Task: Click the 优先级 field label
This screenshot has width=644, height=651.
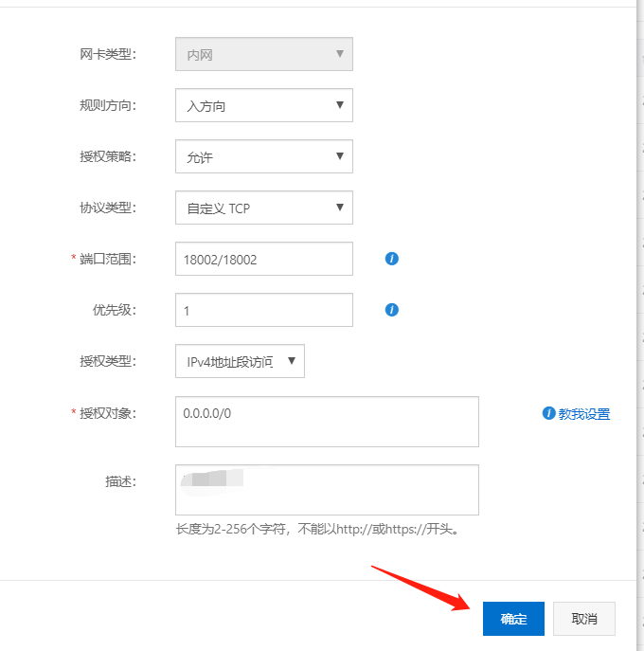Action: coord(114,310)
